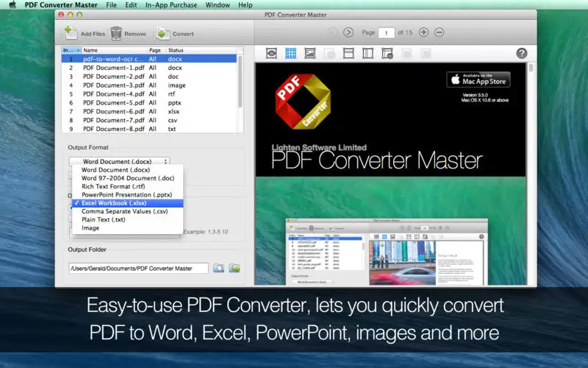This screenshot has height=368, width=588.
Task: Open the In-App Purchase menu
Action: point(171,5)
